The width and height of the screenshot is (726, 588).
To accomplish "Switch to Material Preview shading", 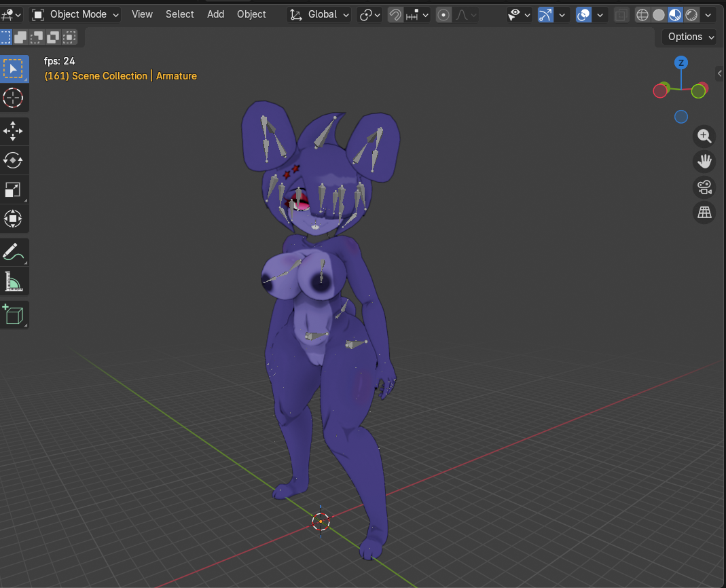I will (x=675, y=15).
